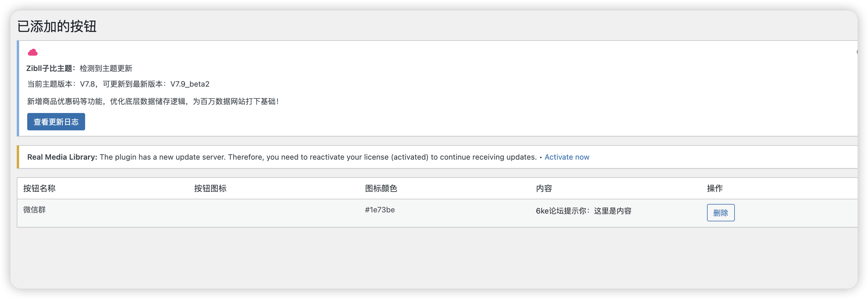Click the 图标颜色 column header
The height and width of the screenshot is (299, 868).
380,188
